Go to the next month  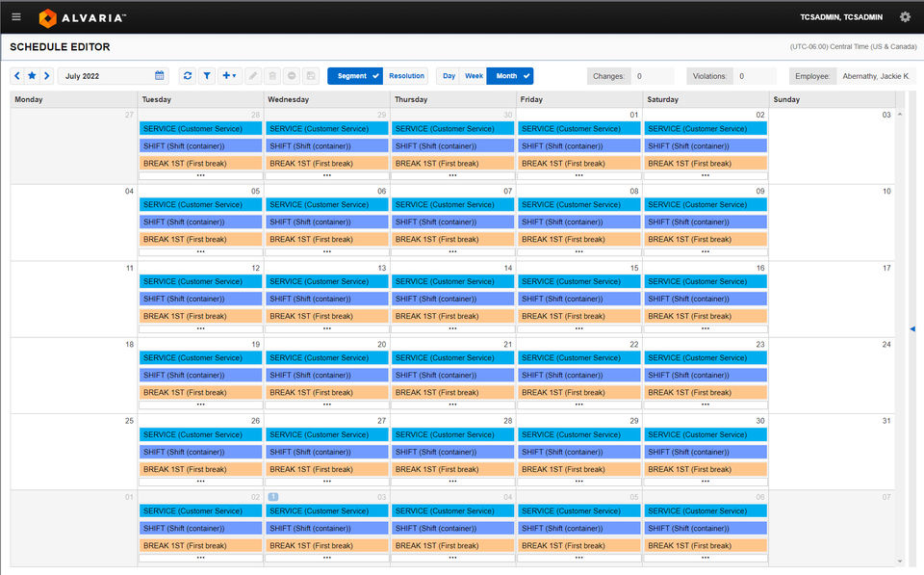point(46,75)
